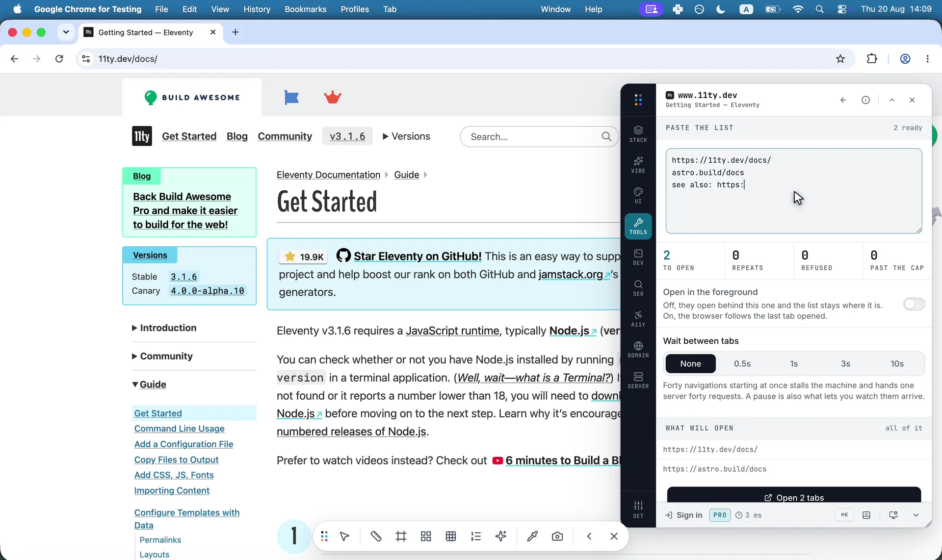Image resolution: width=942 pixels, height=560 pixels.
Task: Open the Command Line Usage docs link
Action: click(x=180, y=429)
